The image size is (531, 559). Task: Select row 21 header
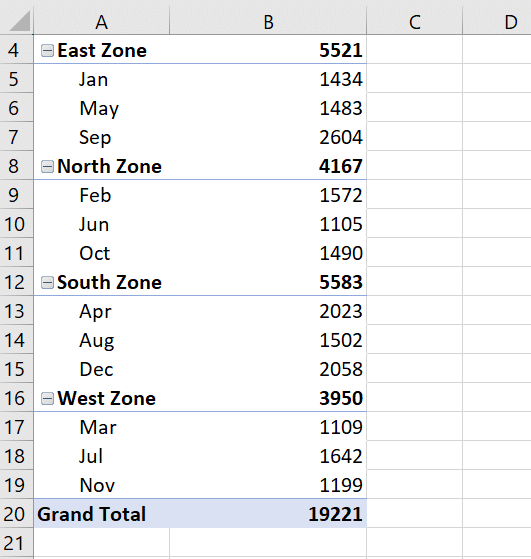click(x=16, y=543)
